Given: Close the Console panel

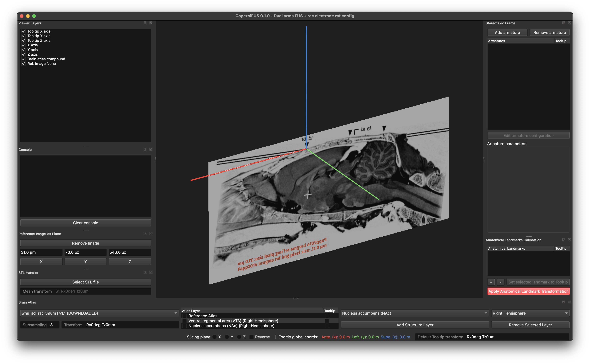Looking at the screenshot, I should coord(151,149).
